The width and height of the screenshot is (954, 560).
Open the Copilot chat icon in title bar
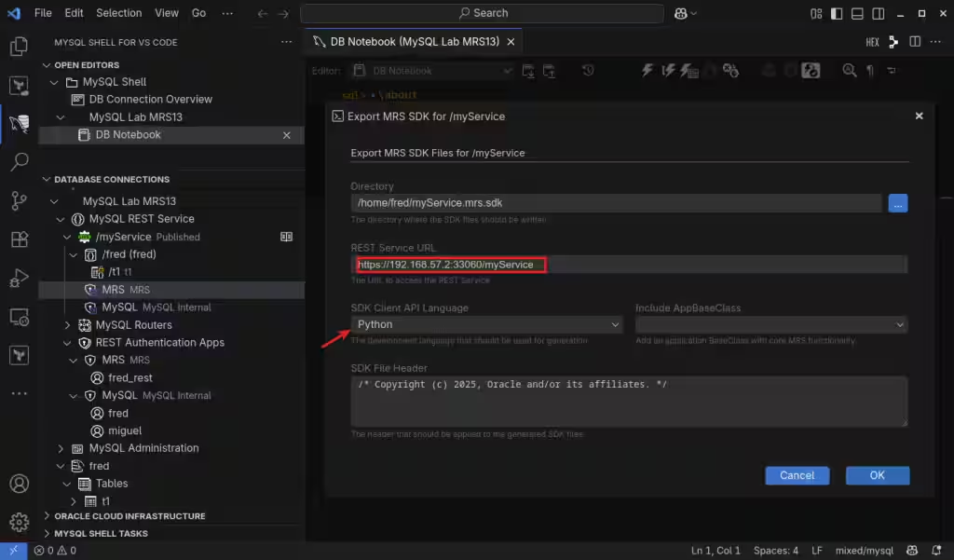[x=681, y=13]
